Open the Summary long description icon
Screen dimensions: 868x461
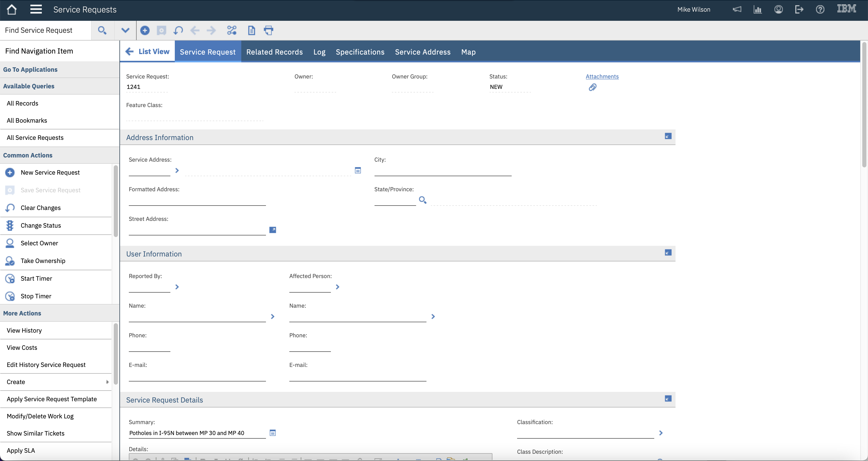pyautogui.click(x=273, y=433)
